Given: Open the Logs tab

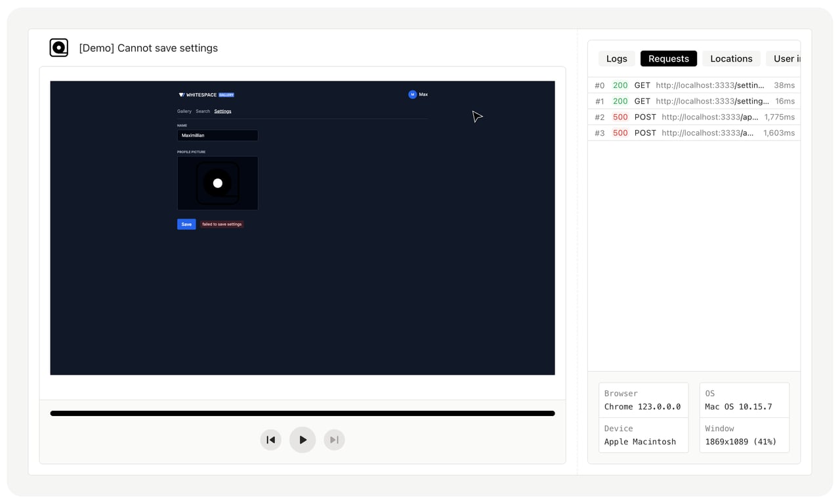Looking at the screenshot, I should (617, 58).
